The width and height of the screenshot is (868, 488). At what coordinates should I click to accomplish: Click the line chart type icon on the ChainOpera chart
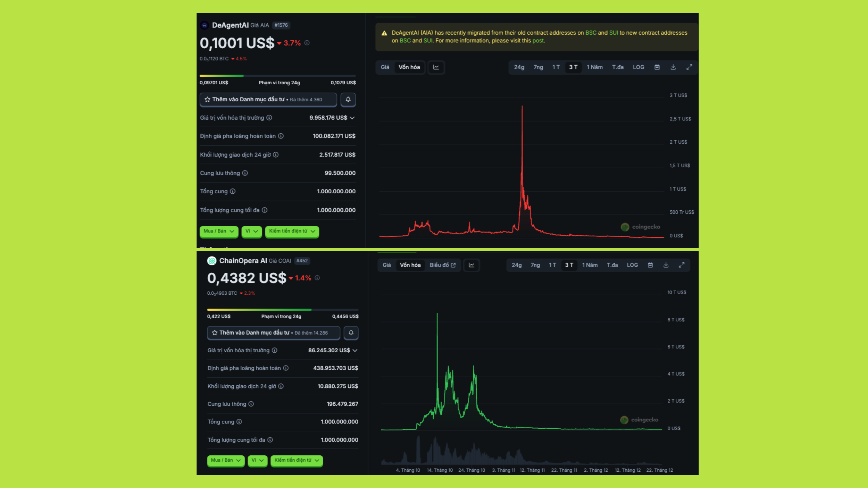471,265
